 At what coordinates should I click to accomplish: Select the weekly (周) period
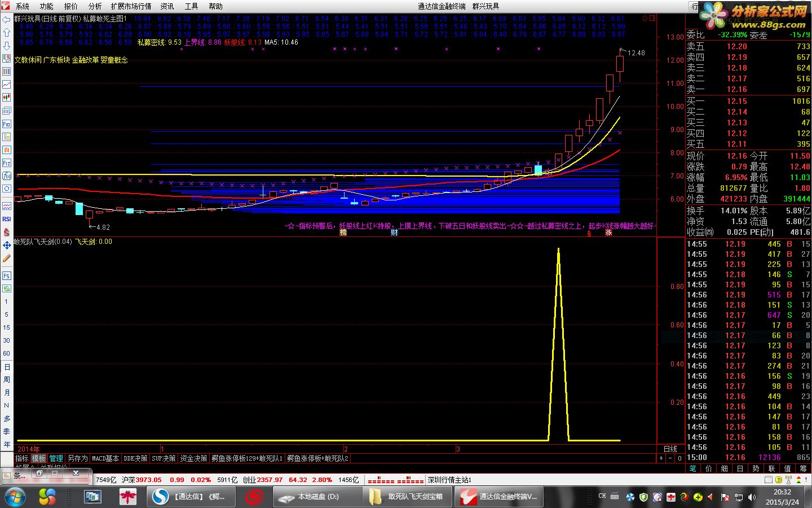[7, 380]
